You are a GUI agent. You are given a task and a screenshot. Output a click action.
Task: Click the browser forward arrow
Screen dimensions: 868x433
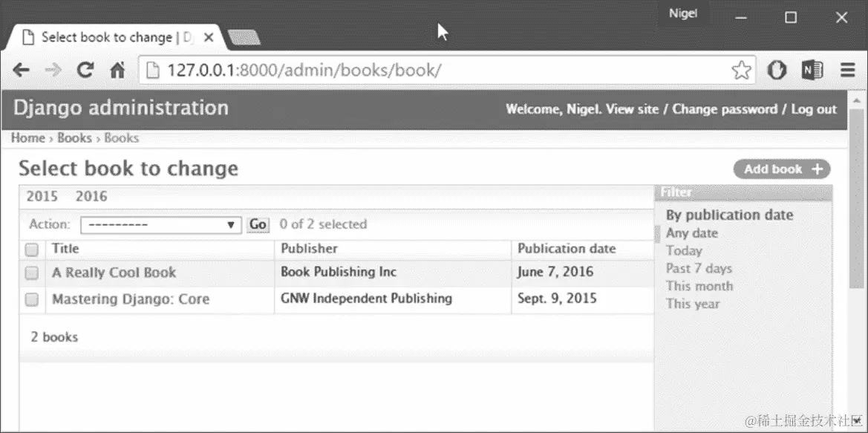(x=53, y=71)
